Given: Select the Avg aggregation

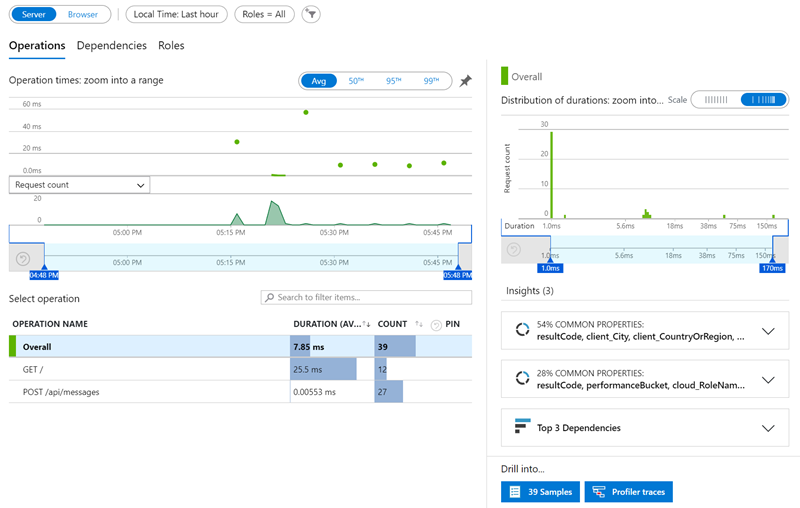Looking at the screenshot, I should point(318,81).
